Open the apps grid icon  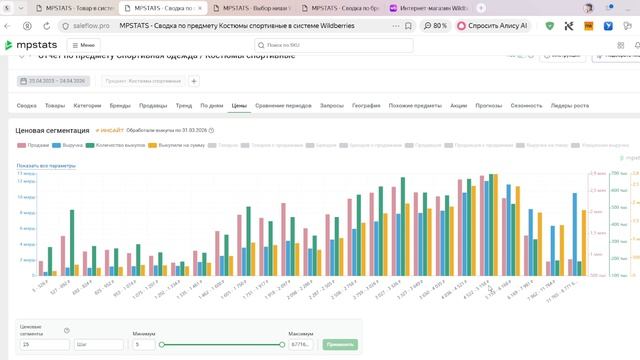click(x=621, y=45)
